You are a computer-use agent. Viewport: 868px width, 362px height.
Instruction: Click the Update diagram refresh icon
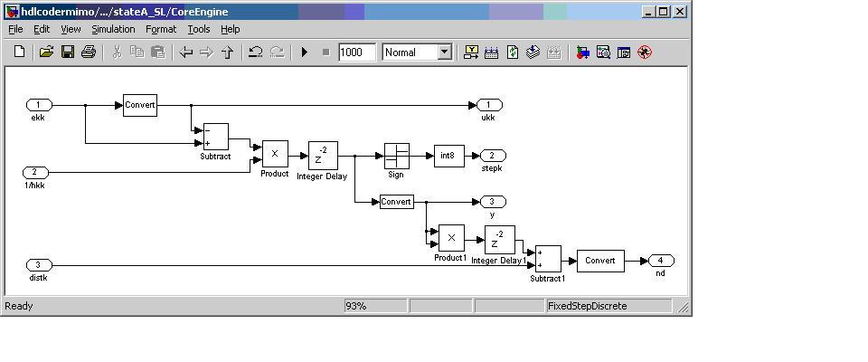pyautogui.click(x=513, y=52)
